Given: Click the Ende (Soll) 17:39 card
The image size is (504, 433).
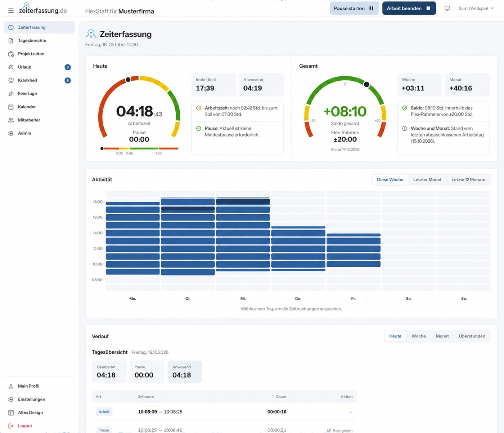Looking at the screenshot, I should [213, 85].
